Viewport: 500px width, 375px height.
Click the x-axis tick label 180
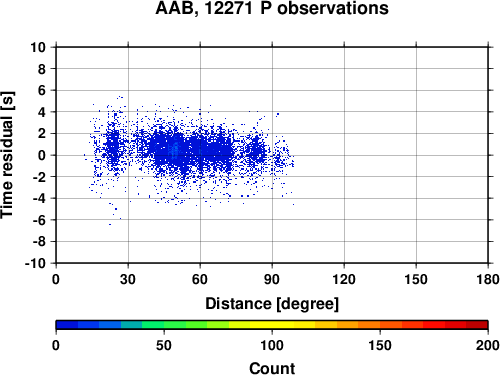488,279
